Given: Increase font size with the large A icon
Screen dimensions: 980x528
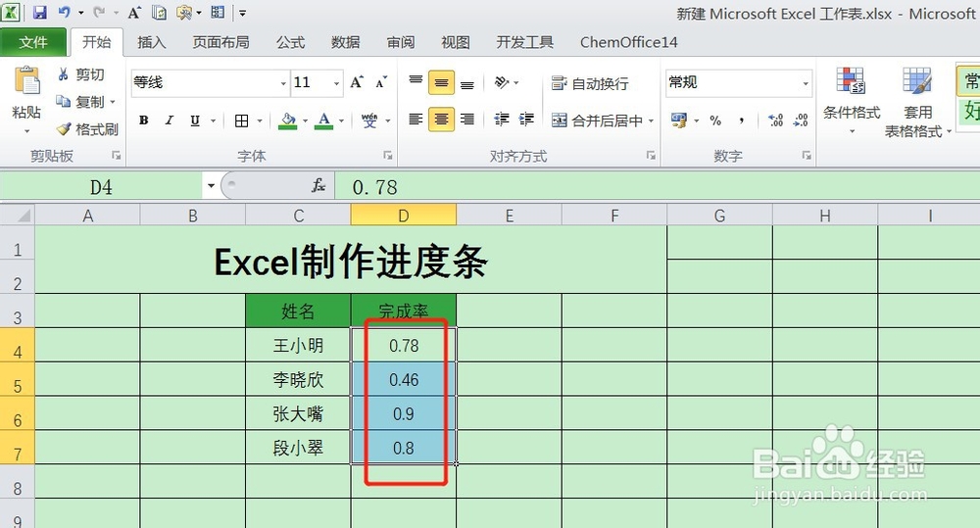Looking at the screenshot, I should 357,82.
